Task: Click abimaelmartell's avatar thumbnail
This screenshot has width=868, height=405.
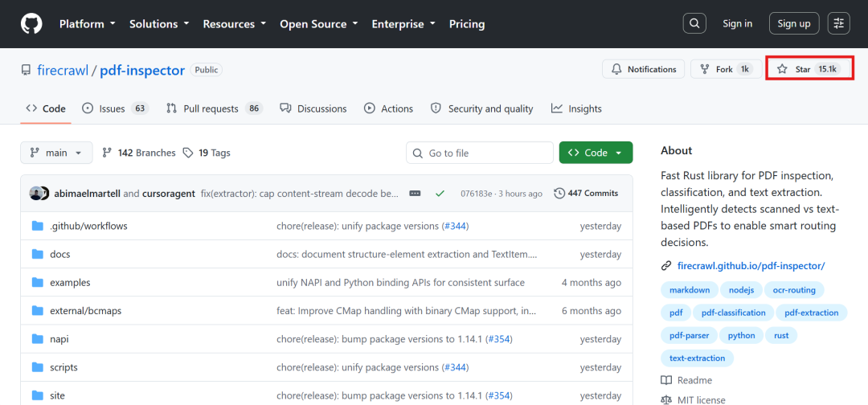Action: (36, 194)
